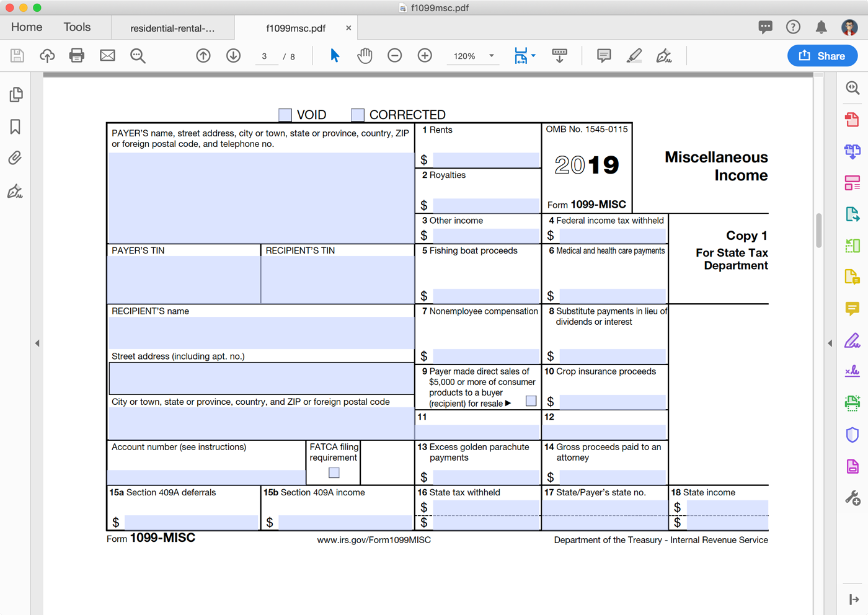The height and width of the screenshot is (615, 868).
Task: Enable the FATCA filing requirement checkbox
Action: [333, 472]
